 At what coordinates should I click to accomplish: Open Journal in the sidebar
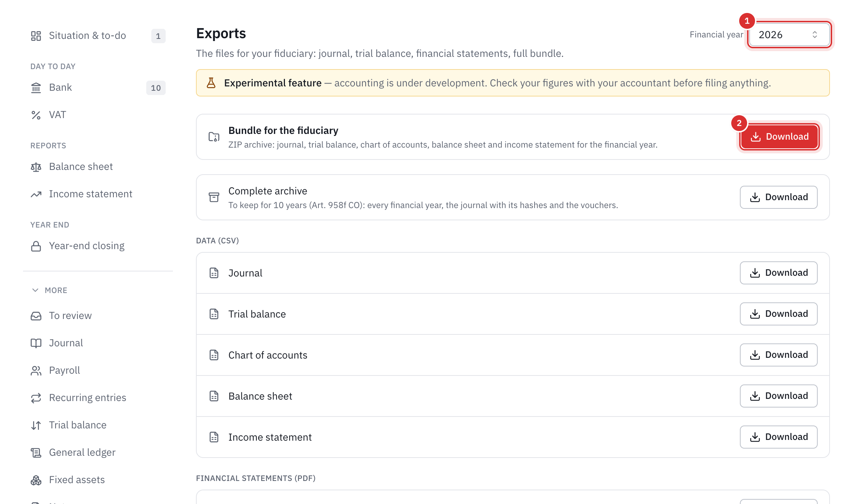pyautogui.click(x=98, y=343)
